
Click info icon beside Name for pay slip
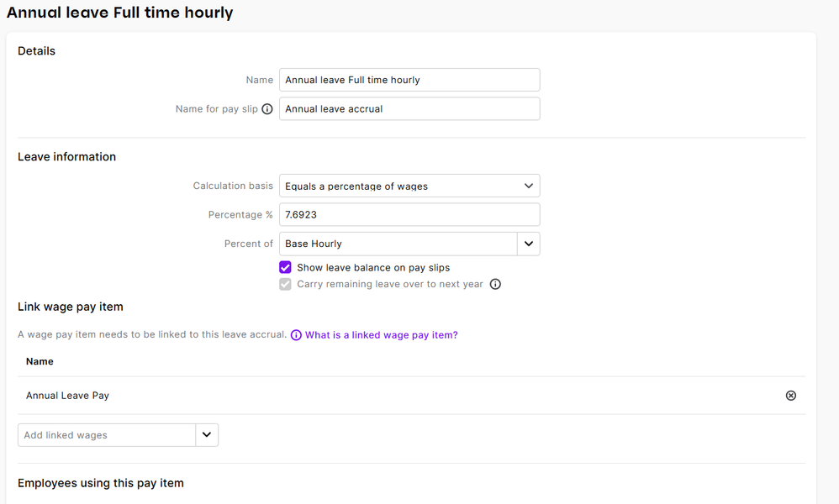point(267,109)
